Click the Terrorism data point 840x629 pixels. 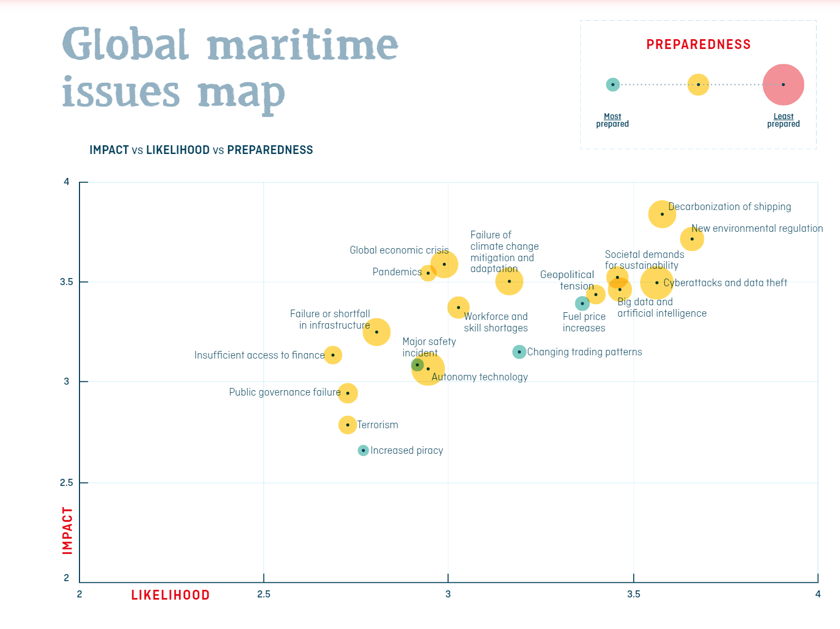pyautogui.click(x=347, y=425)
